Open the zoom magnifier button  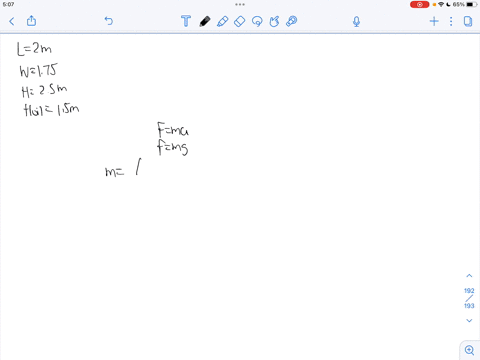click(x=469, y=350)
